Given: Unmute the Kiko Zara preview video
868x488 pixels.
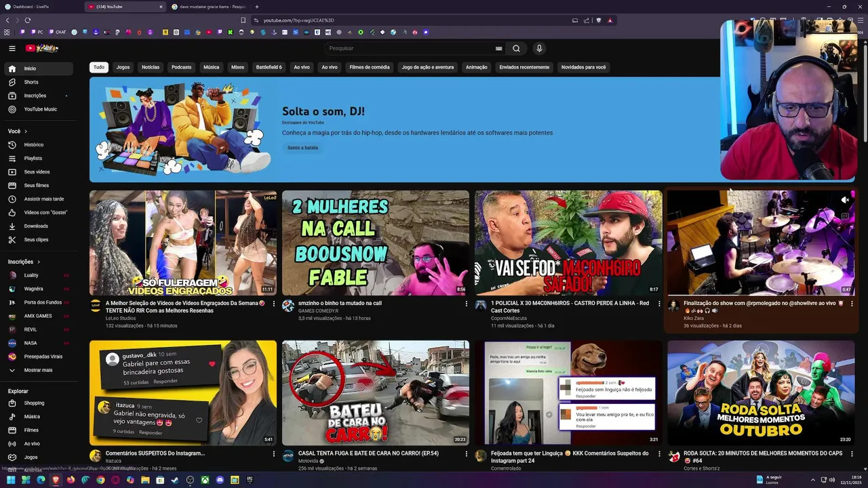Looking at the screenshot, I should (x=845, y=200).
